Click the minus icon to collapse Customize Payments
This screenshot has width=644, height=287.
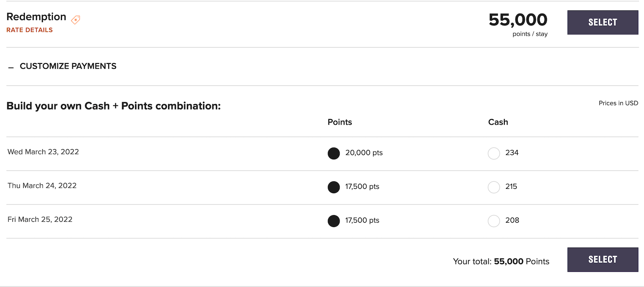pyautogui.click(x=10, y=68)
